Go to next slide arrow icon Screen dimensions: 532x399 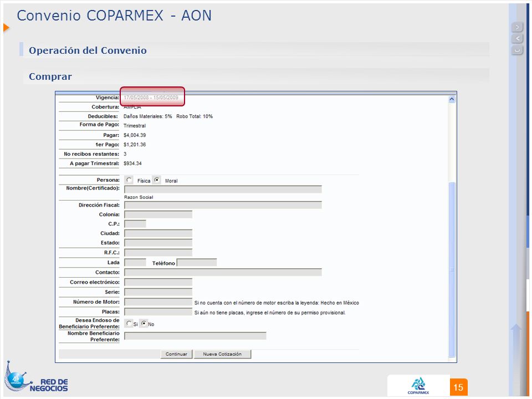click(x=517, y=27)
